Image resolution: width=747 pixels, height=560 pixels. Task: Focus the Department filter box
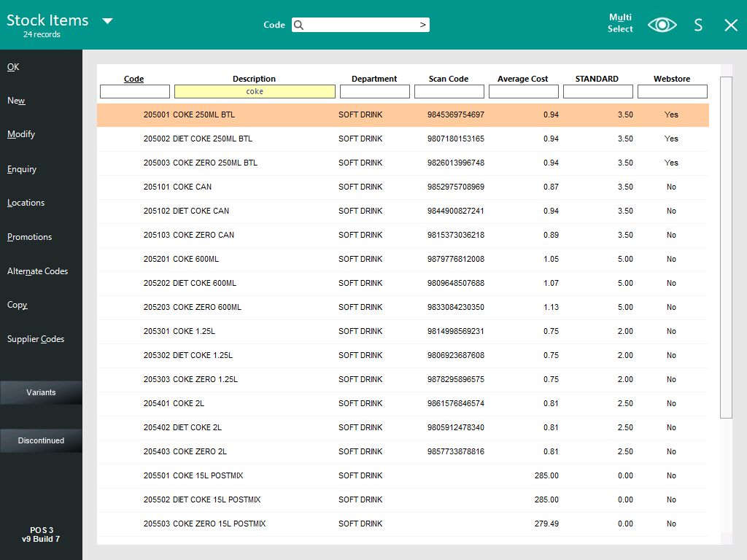tap(375, 91)
